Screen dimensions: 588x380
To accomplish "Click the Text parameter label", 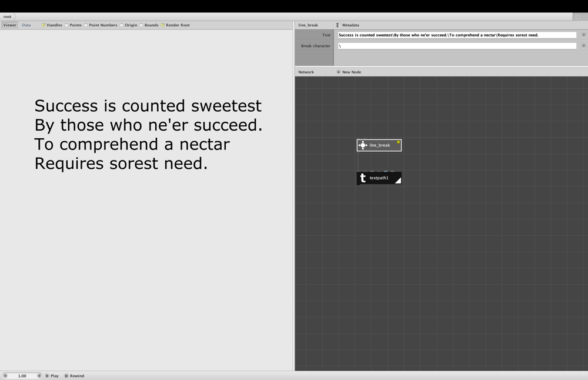I will point(326,35).
